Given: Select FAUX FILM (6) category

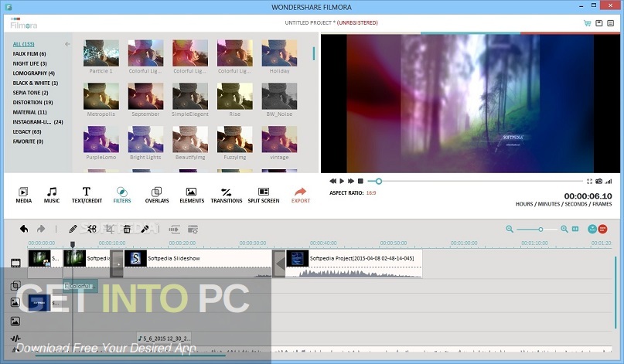Looking at the screenshot, I should point(29,53).
